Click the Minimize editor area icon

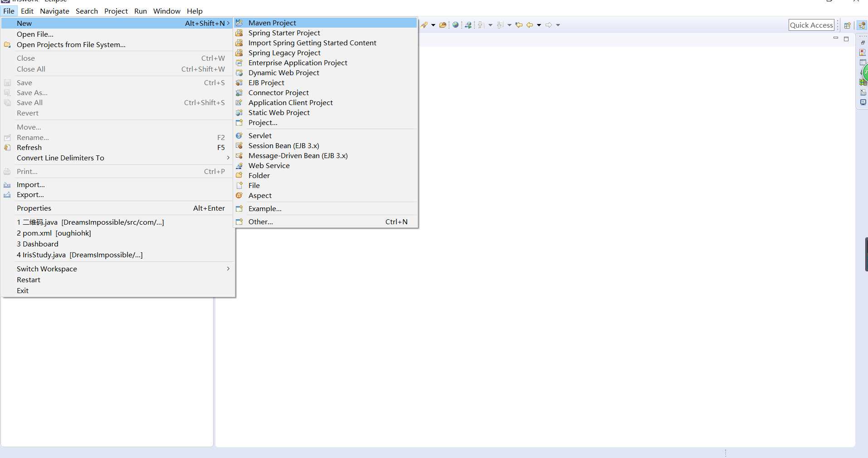tap(836, 39)
